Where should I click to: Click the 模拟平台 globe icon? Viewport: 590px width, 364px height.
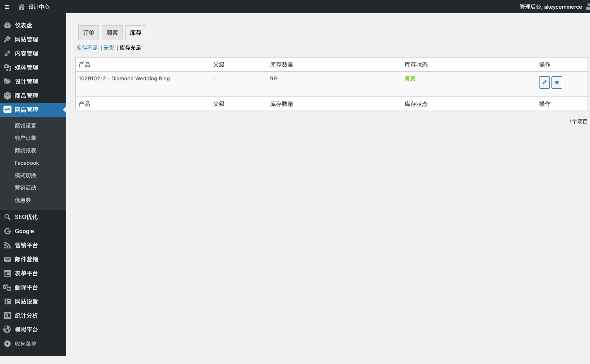pyautogui.click(x=7, y=330)
